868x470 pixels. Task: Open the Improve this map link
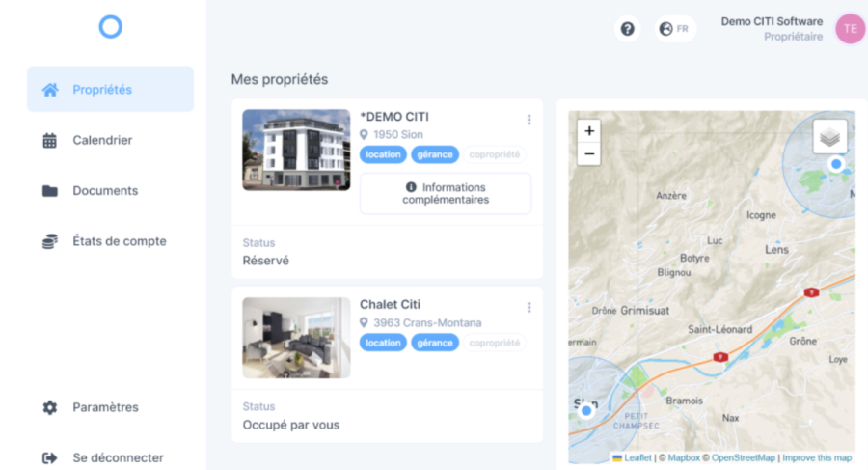pos(816,457)
